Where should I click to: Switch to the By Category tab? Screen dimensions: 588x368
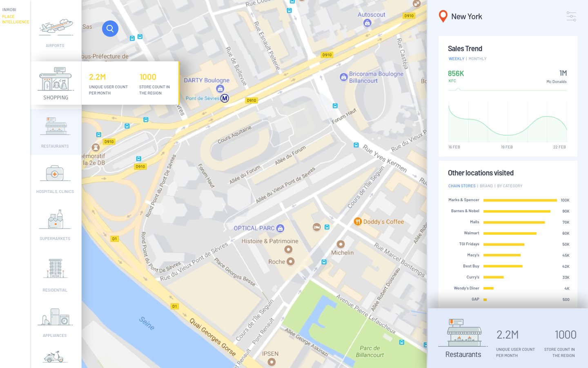tap(510, 186)
